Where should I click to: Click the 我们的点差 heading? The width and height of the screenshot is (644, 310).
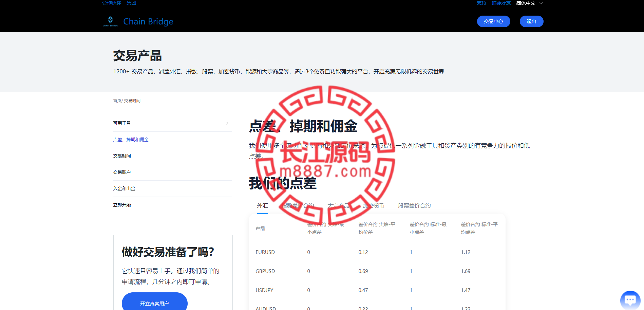[283, 183]
